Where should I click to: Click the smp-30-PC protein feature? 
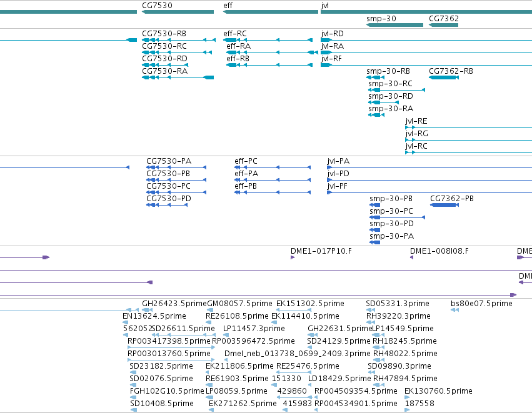coord(398,217)
